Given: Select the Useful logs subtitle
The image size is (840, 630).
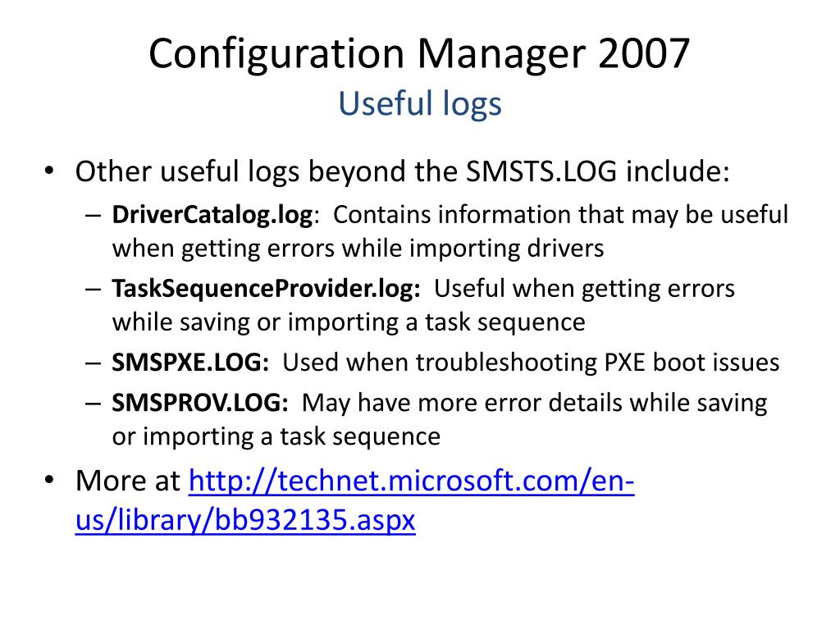Looking at the screenshot, I should (420, 104).
